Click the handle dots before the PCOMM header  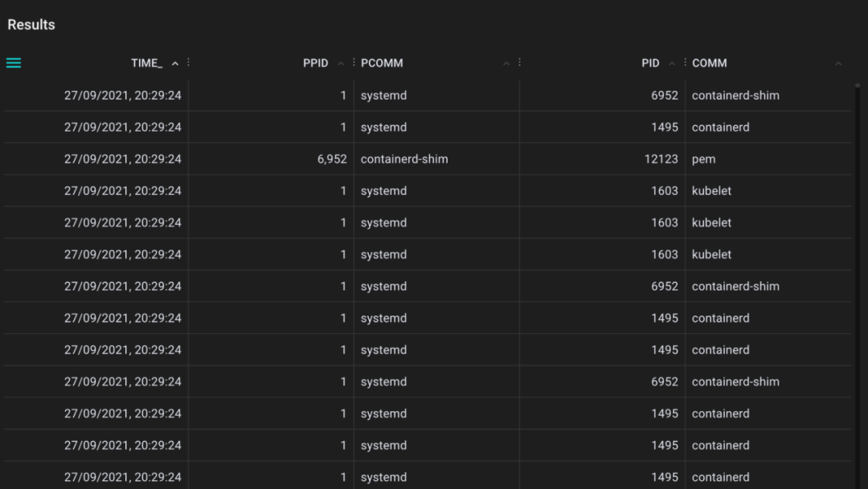(354, 63)
